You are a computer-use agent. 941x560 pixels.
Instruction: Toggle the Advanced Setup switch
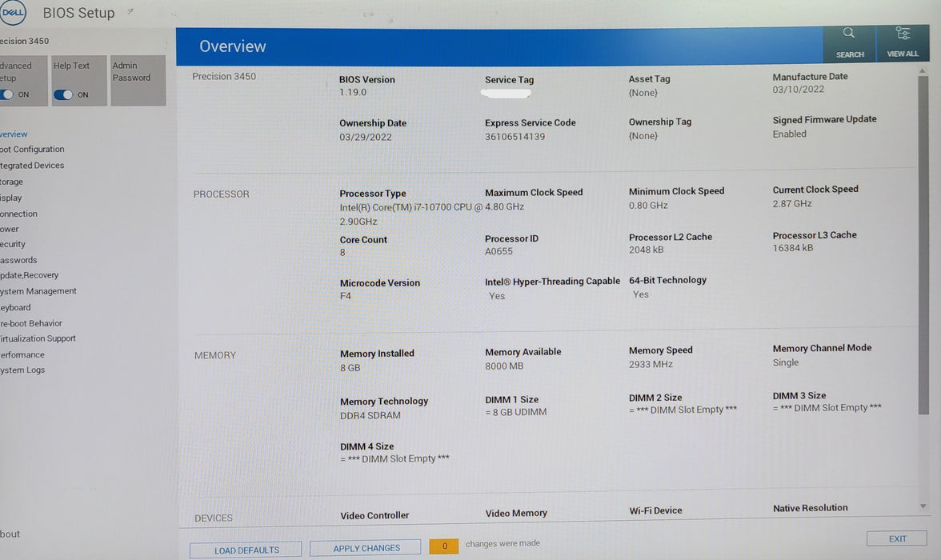[x=7, y=94]
